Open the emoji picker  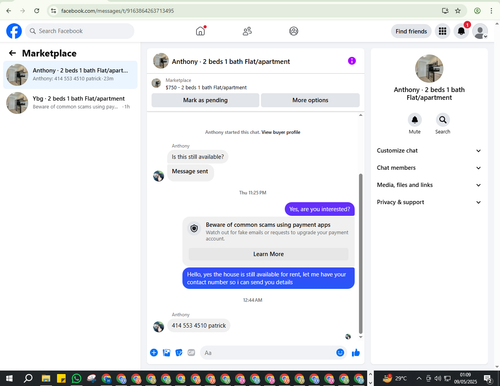click(340, 353)
